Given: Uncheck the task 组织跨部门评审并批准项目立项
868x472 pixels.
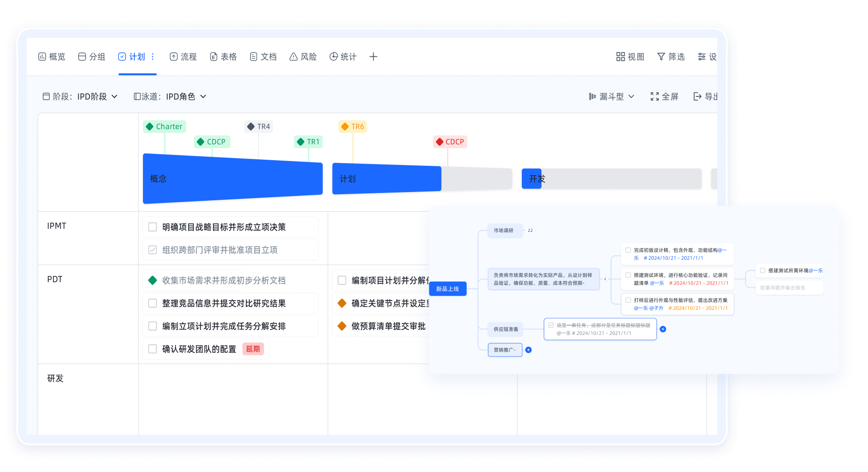Looking at the screenshot, I should pyautogui.click(x=152, y=250).
